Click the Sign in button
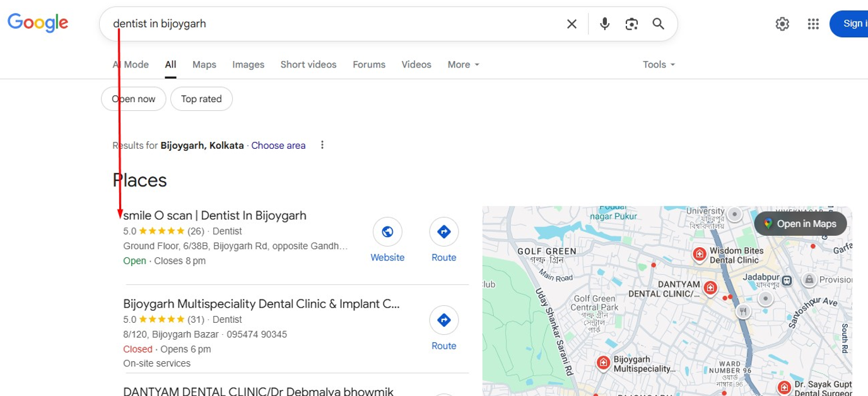 pos(849,24)
